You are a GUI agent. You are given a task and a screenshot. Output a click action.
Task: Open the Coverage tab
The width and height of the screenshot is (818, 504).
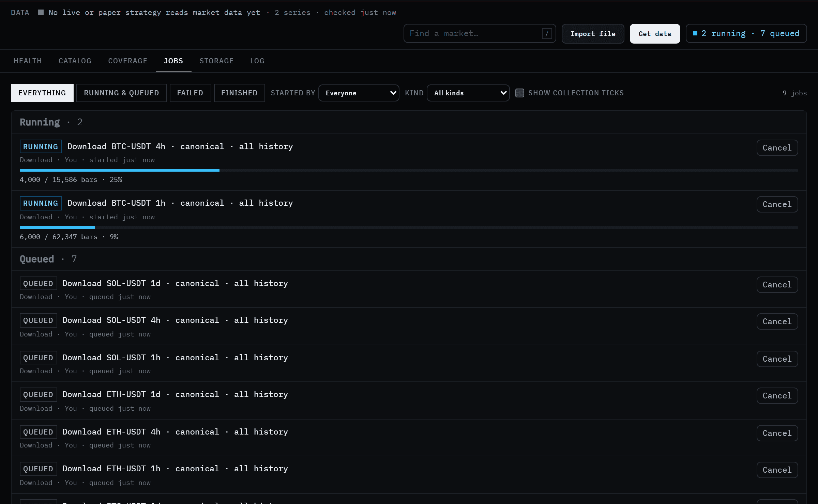coord(127,61)
